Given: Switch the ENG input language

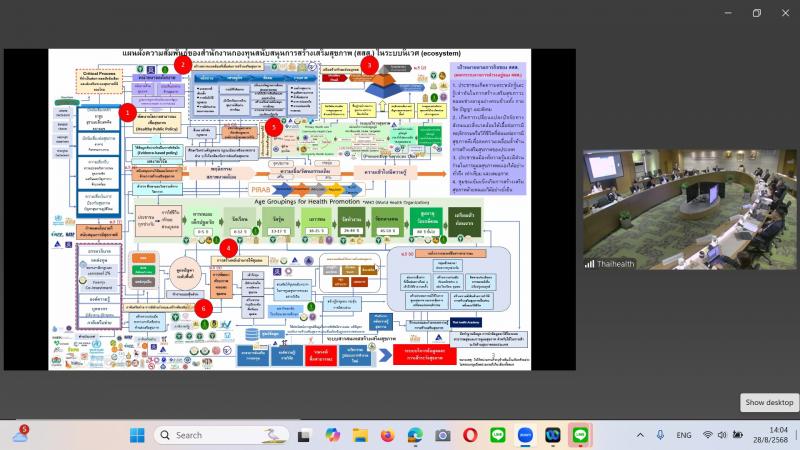Looking at the screenshot, I should [x=684, y=435].
